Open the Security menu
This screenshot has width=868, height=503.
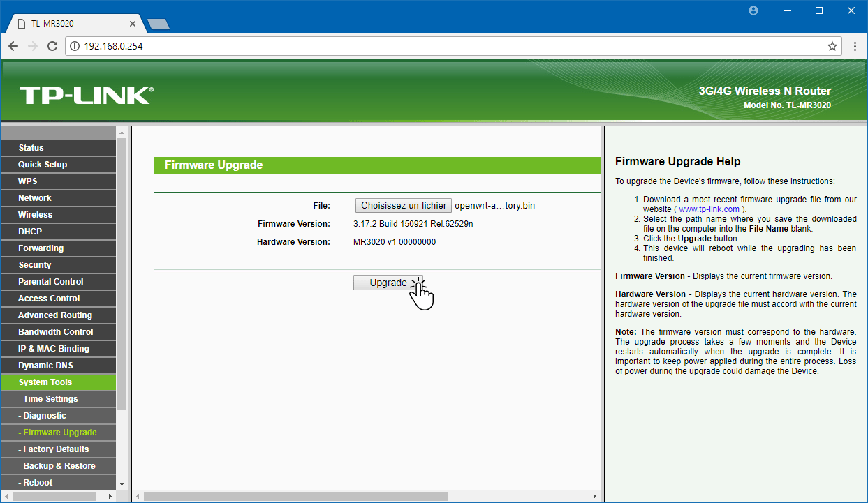(58, 265)
